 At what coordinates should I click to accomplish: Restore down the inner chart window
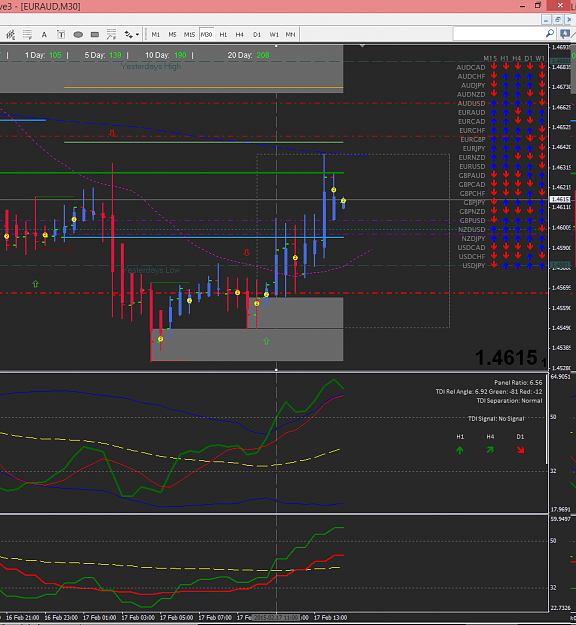558,19
